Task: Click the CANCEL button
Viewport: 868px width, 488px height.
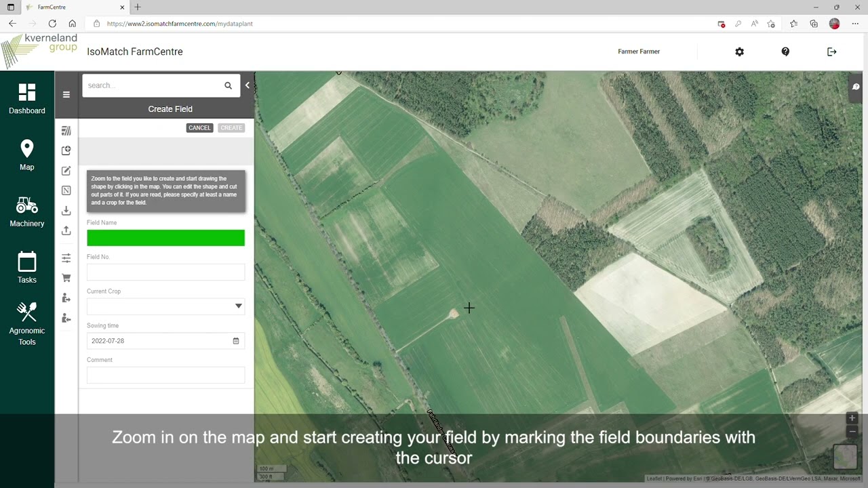Action: [199, 127]
